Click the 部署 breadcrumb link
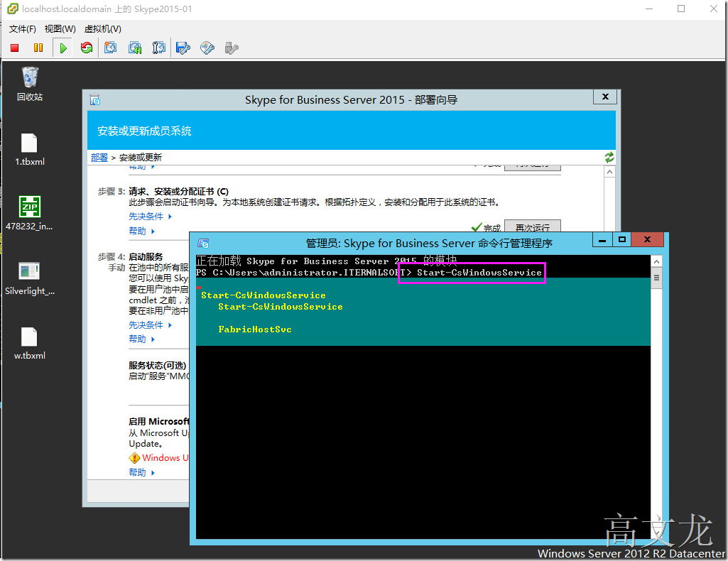728x561 pixels. click(99, 158)
